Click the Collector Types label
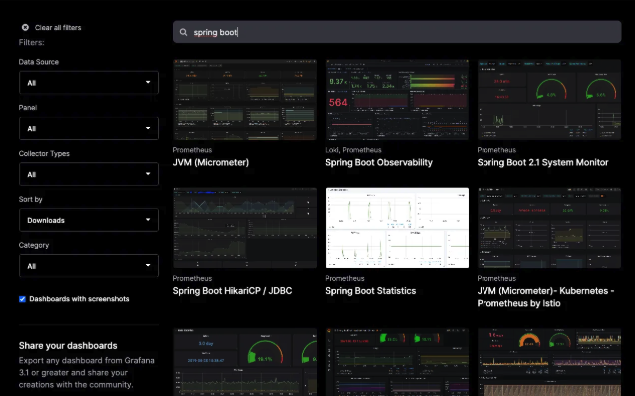This screenshot has width=635, height=396. [x=44, y=154]
